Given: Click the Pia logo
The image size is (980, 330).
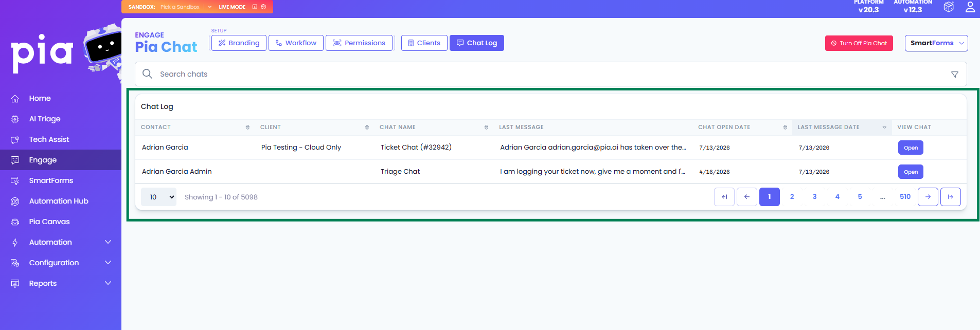Looking at the screenshot, I should 42,53.
